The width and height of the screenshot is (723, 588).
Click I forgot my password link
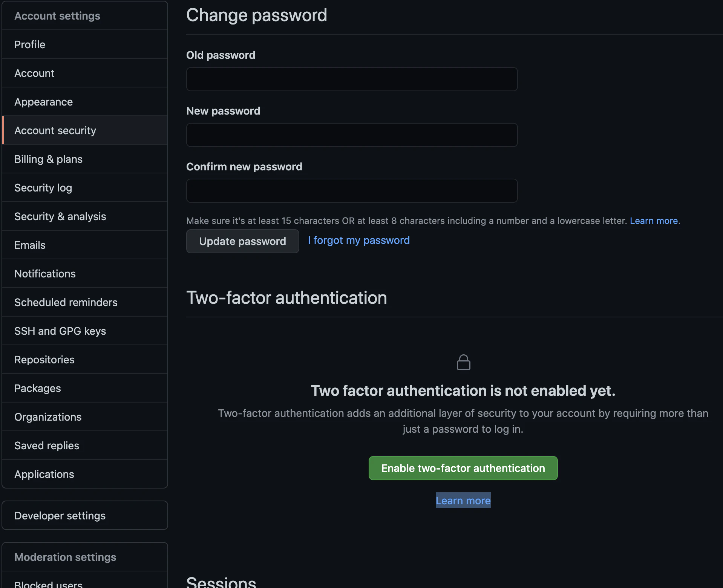(358, 240)
